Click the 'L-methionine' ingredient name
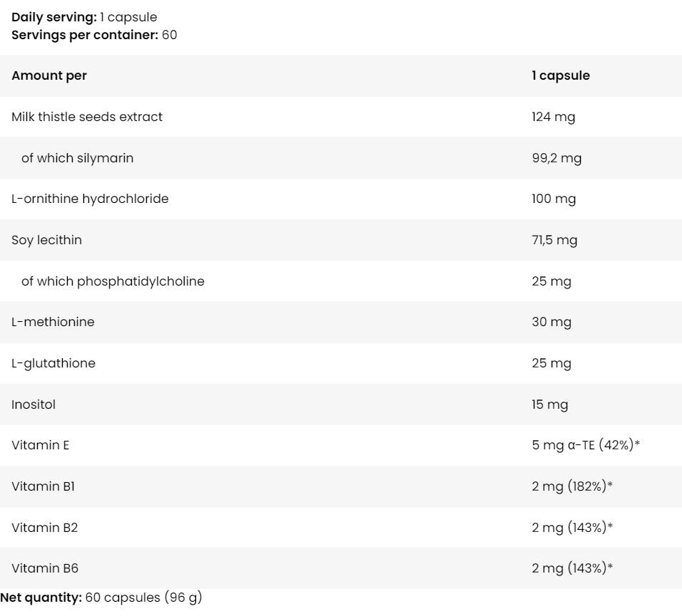 pyautogui.click(x=53, y=322)
